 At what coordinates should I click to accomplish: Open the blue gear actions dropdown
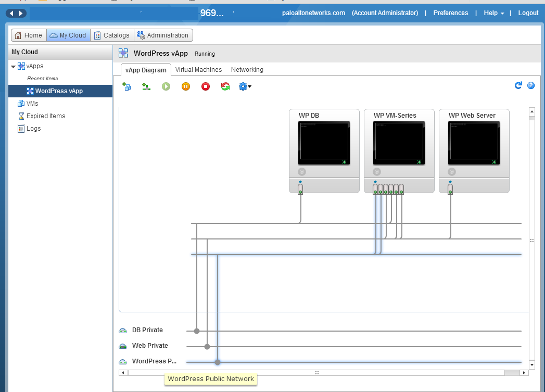245,86
